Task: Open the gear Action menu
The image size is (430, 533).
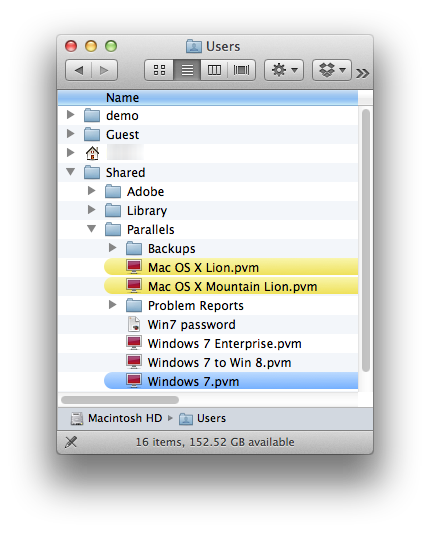Action: pos(284,70)
